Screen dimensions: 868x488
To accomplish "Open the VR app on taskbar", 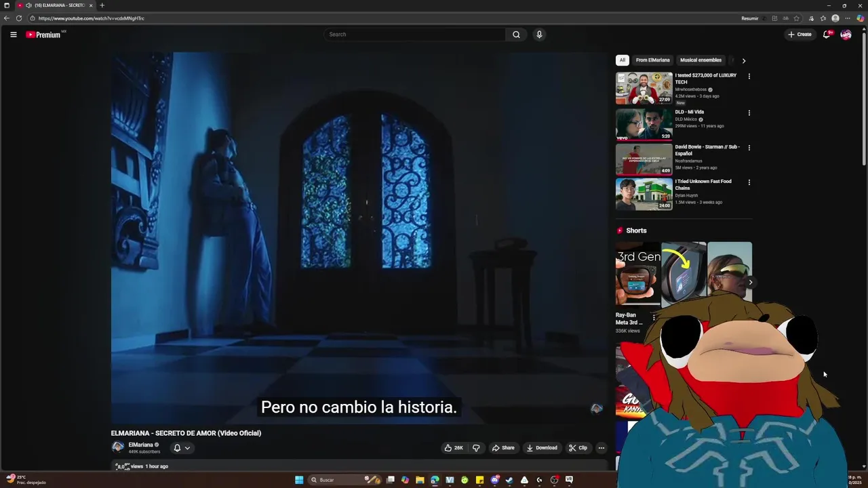I will coord(569,480).
